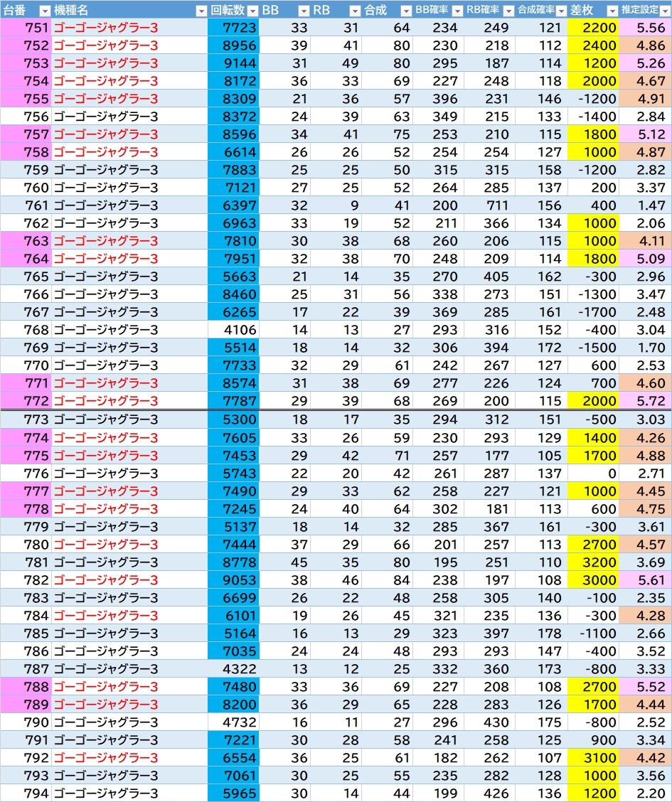672x802 pixels.
Task: Open the 回転数 column filter dropdown
Action: pyautogui.click(x=252, y=10)
